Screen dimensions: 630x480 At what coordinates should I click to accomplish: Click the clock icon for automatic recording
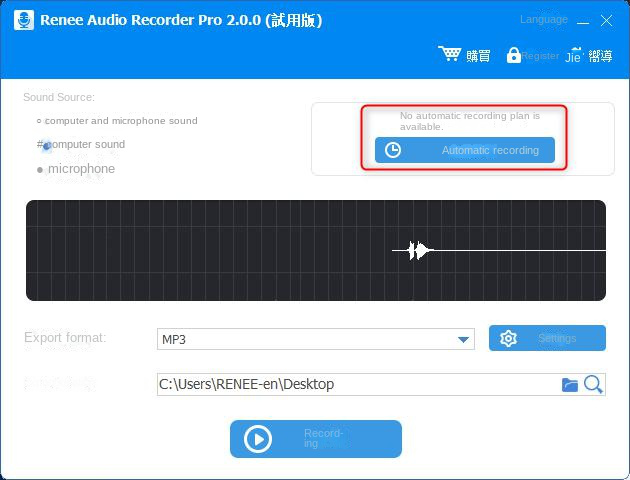click(x=393, y=150)
